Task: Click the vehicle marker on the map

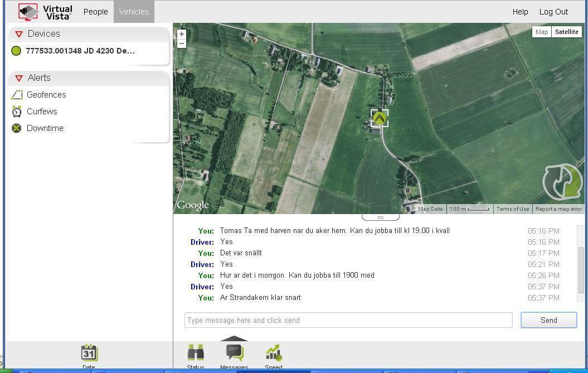Action: point(380,118)
